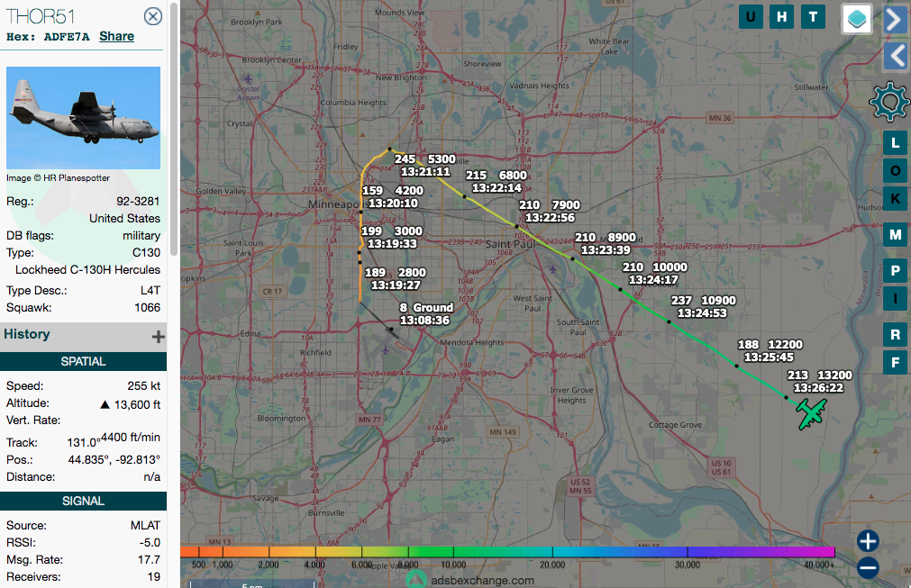
Task: Click the Speed value 255 kt
Action: pos(144,386)
